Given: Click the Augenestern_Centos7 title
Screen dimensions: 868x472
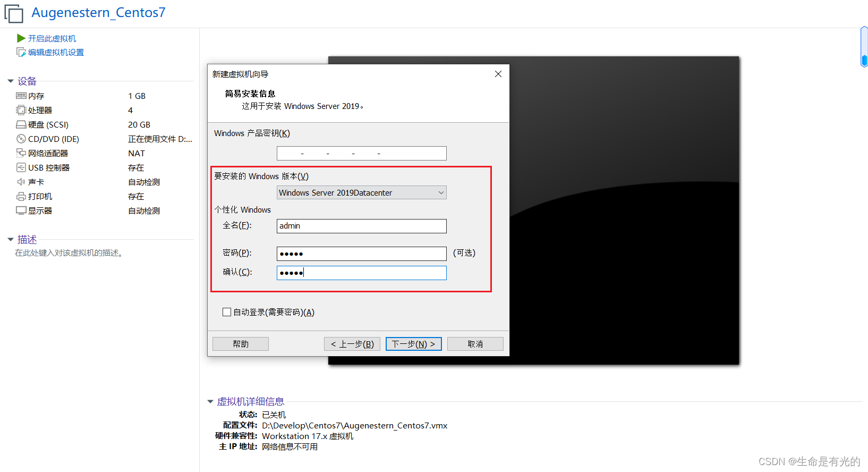Looking at the screenshot, I should (98, 12).
